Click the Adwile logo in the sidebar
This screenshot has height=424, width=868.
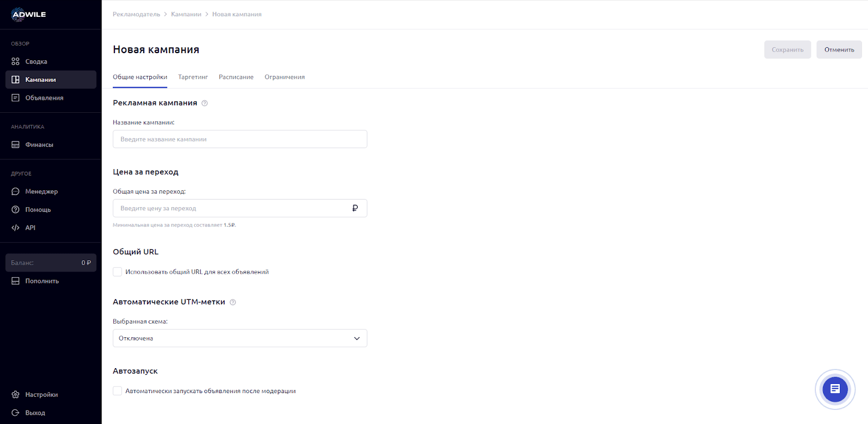pyautogui.click(x=29, y=15)
